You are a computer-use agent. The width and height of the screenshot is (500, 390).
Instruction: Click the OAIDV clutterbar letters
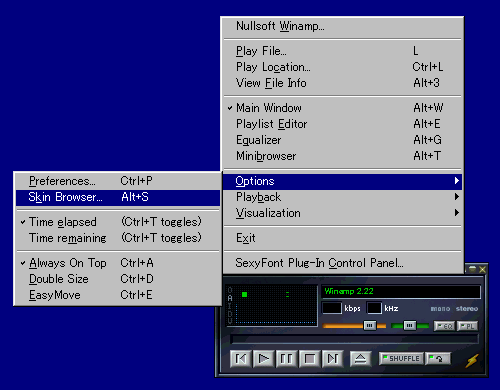pyautogui.click(x=230, y=305)
